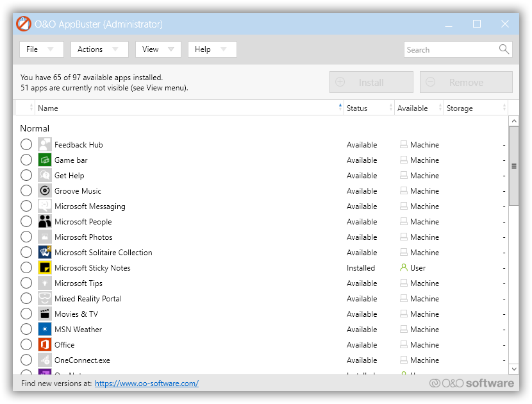The width and height of the screenshot is (532, 404).
Task: Click the Get Help app icon
Action: click(44, 176)
